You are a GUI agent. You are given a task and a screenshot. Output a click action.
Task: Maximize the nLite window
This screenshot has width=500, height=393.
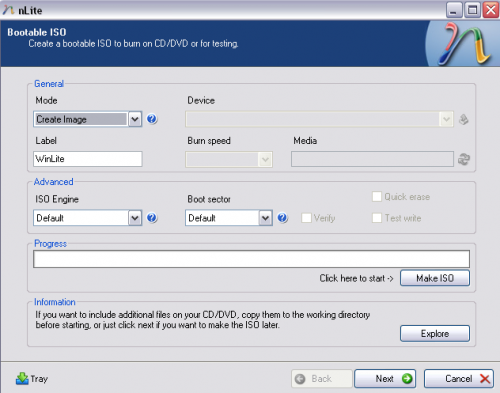pos(472,10)
